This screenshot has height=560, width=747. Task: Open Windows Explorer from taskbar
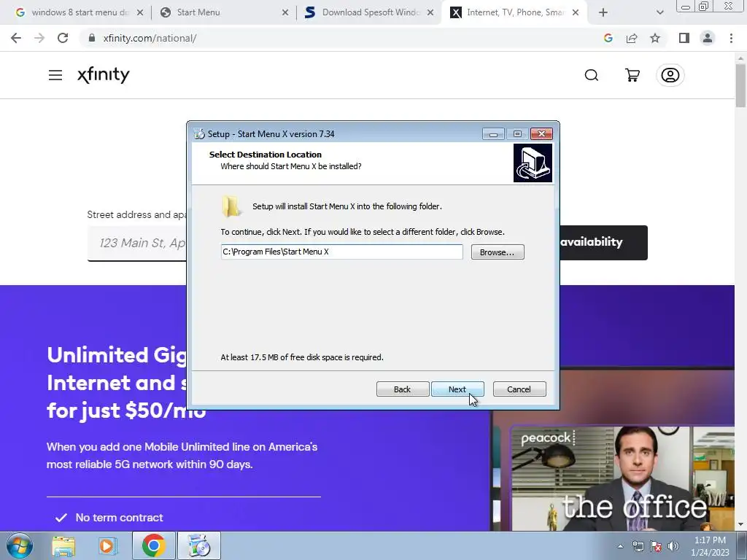63,546
